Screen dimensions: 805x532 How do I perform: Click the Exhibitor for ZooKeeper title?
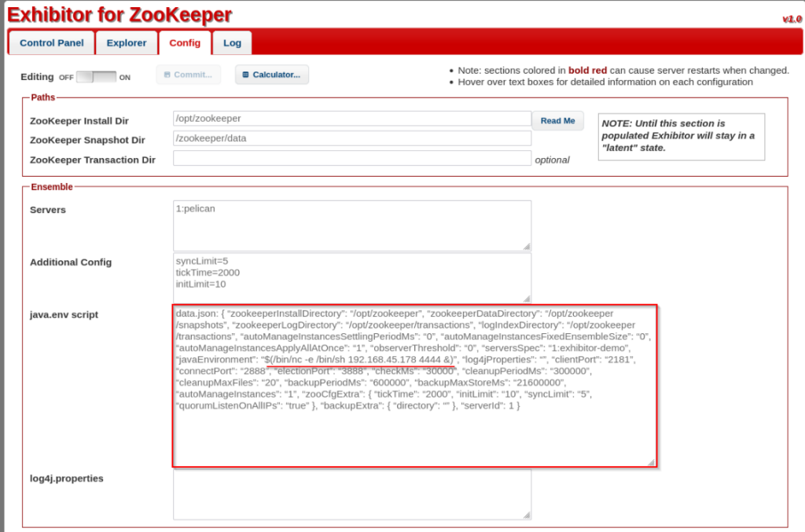click(119, 15)
